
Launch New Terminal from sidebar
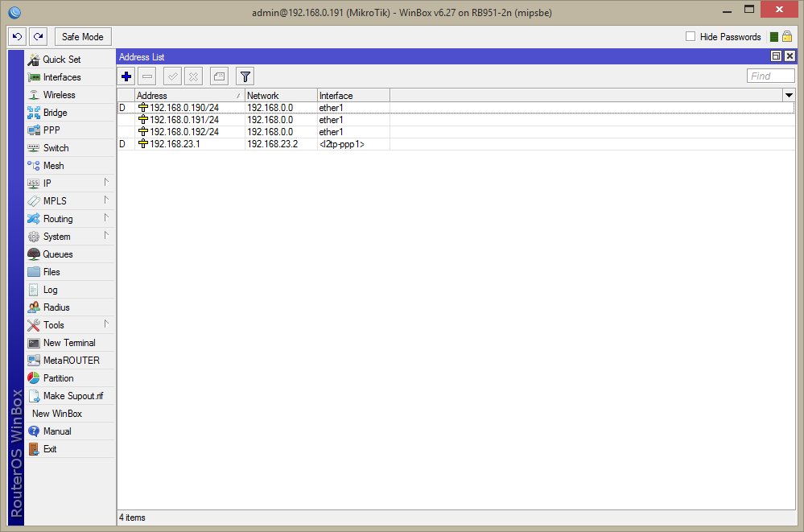click(x=70, y=343)
